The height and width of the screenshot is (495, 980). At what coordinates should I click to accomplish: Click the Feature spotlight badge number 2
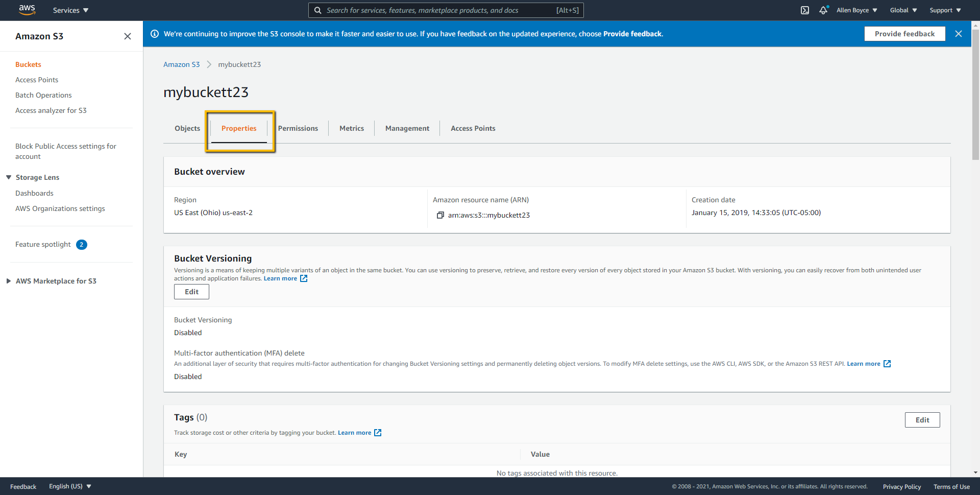click(x=82, y=245)
